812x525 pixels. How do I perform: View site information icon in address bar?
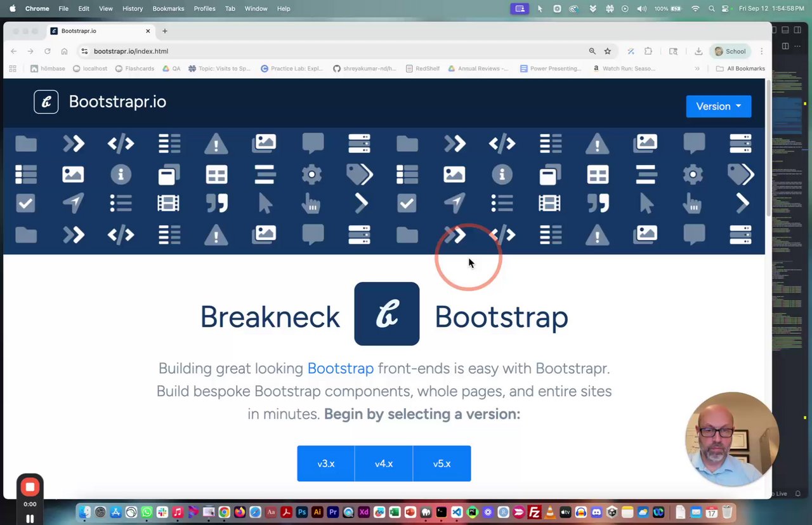(84, 51)
